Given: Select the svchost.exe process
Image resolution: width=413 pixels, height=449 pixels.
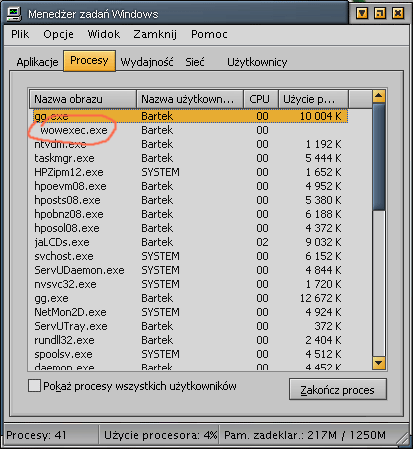Looking at the screenshot, I should tap(191, 256).
